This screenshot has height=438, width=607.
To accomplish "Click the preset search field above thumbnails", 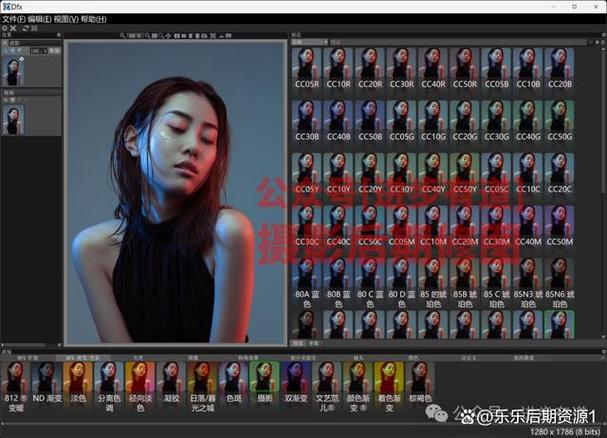I will 459,42.
